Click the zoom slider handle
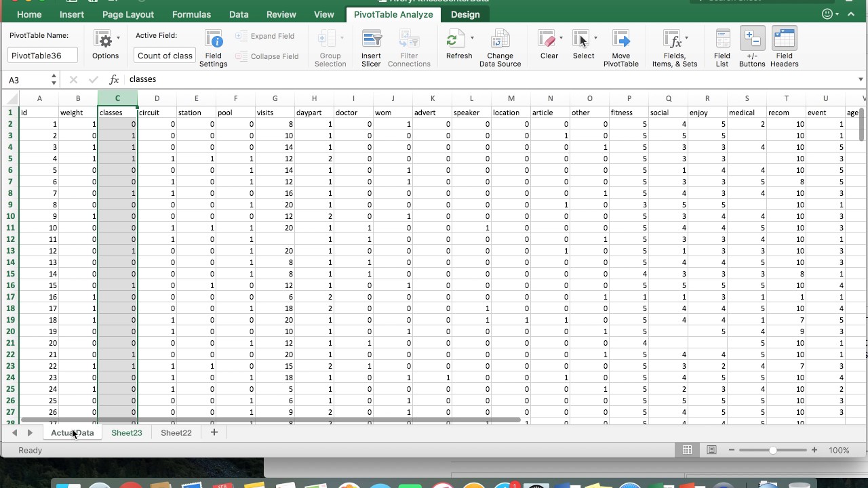The image size is (868, 488). coord(773,450)
